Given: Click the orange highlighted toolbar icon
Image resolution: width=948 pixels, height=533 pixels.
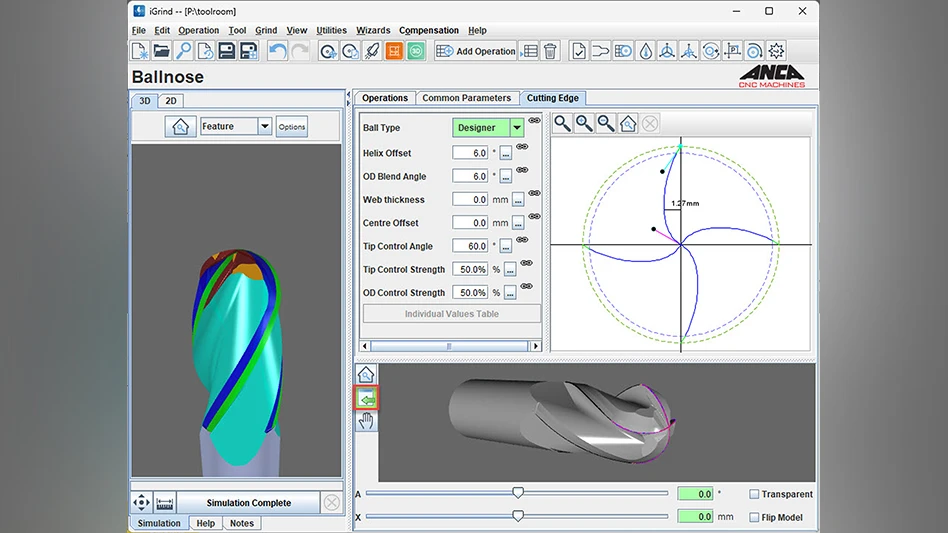Looking at the screenshot, I should (x=394, y=51).
